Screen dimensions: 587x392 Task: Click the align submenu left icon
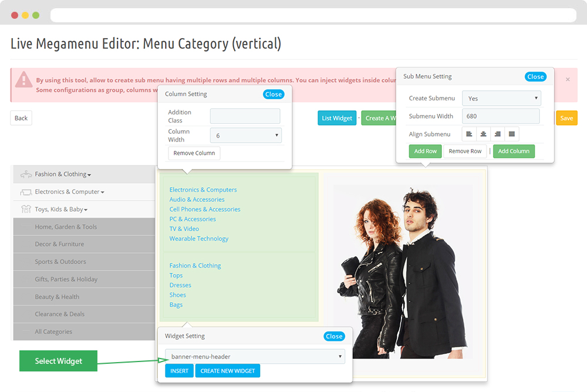pyautogui.click(x=469, y=134)
